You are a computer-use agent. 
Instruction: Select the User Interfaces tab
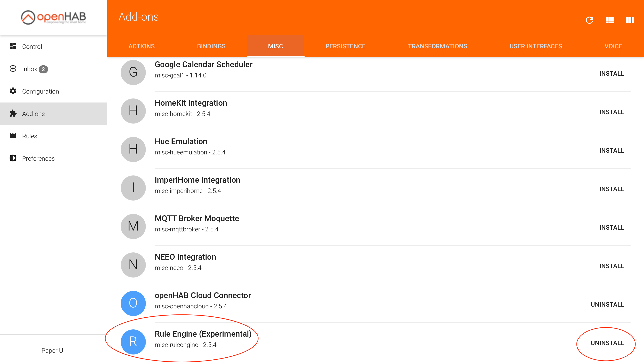point(536,46)
